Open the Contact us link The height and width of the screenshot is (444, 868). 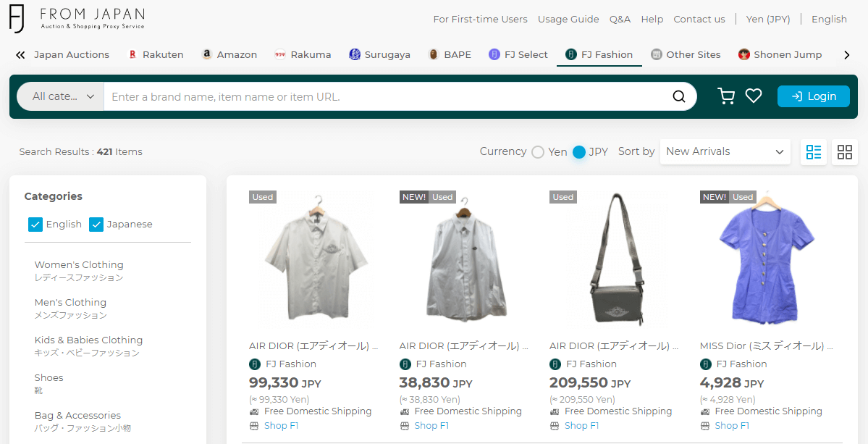point(699,20)
